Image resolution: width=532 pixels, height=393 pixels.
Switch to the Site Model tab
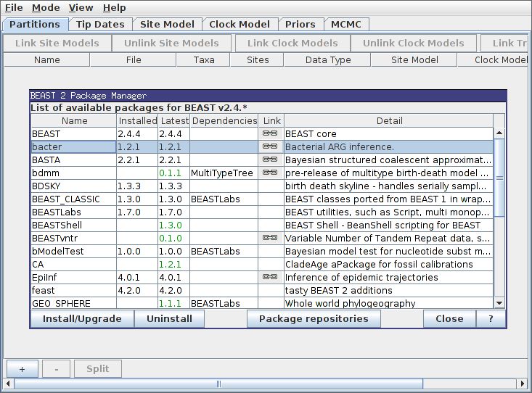(167, 25)
